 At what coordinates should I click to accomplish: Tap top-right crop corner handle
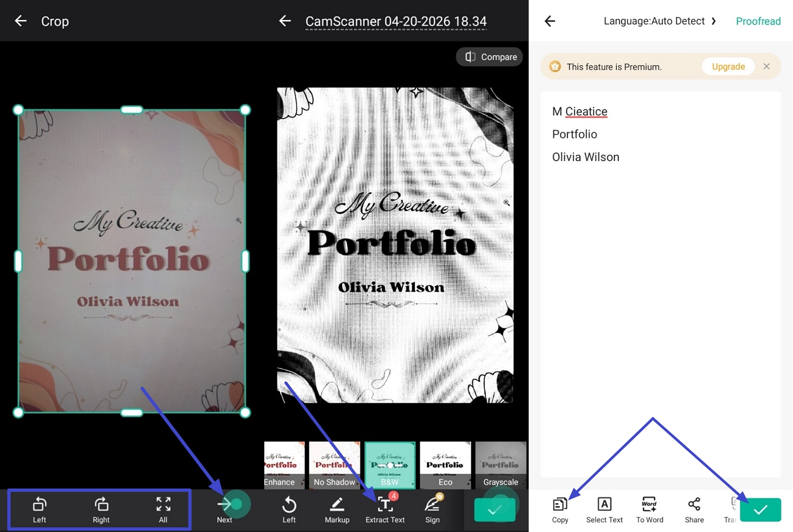point(245,110)
